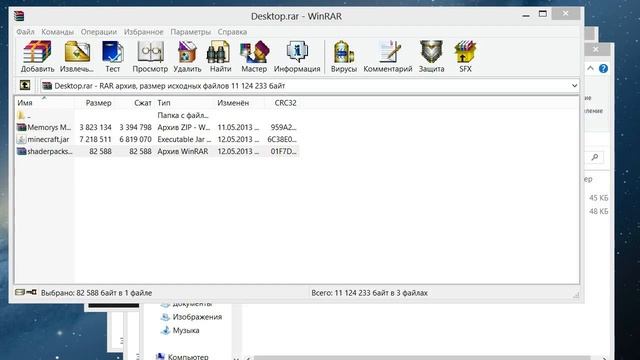Viewport: 640px width, 360px height.
Task: Click type cell 'Папка с файл...'
Action: 183,116
